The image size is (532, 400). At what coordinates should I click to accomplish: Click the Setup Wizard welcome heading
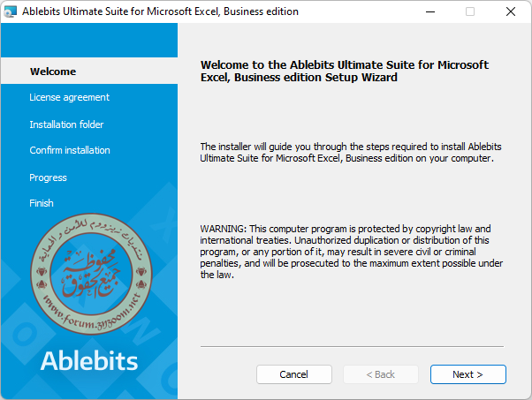pyautogui.click(x=345, y=71)
